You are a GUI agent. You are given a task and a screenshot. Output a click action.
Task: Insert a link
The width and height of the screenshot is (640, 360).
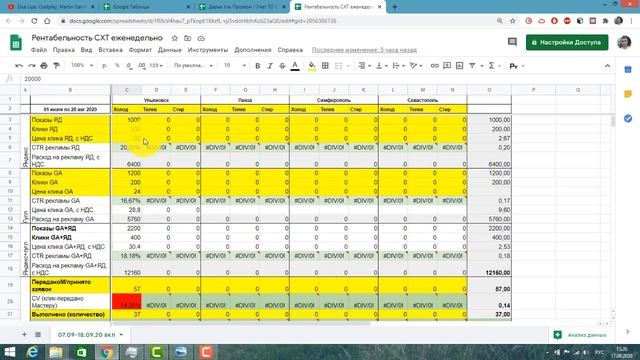(x=435, y=66)
